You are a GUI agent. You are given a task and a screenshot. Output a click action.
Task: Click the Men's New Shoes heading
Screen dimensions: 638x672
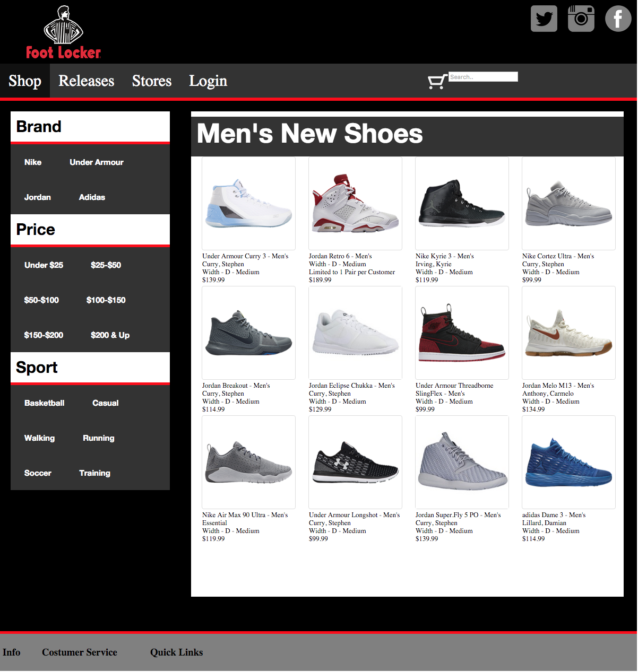tap(310, 134)
